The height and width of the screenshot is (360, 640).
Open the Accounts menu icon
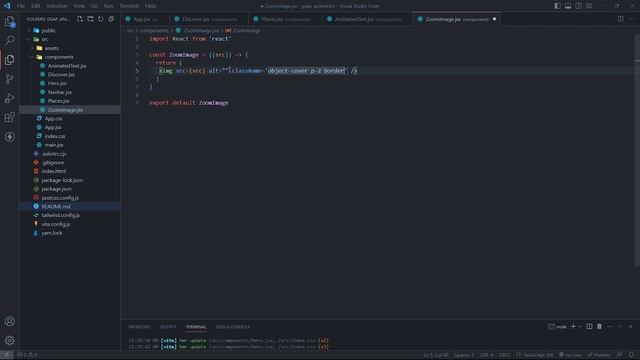[9, 321]
